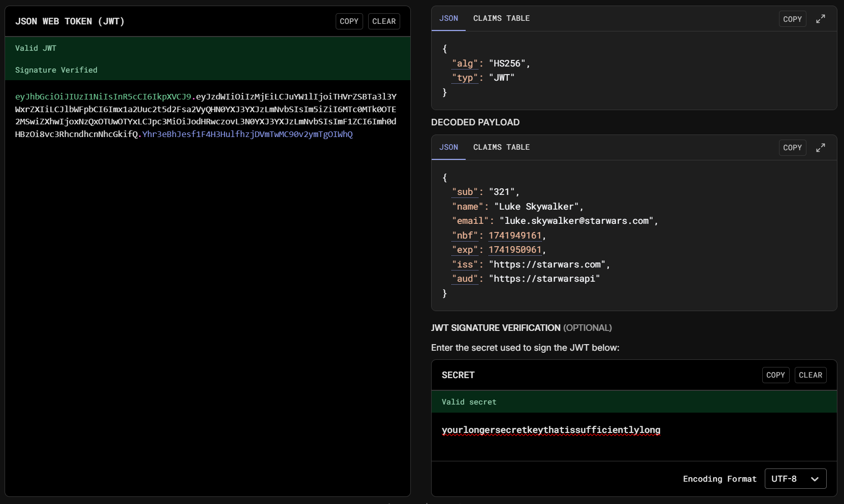Click into the secret key input field
This screenshot has width=844, height=504.
point(634,436)
